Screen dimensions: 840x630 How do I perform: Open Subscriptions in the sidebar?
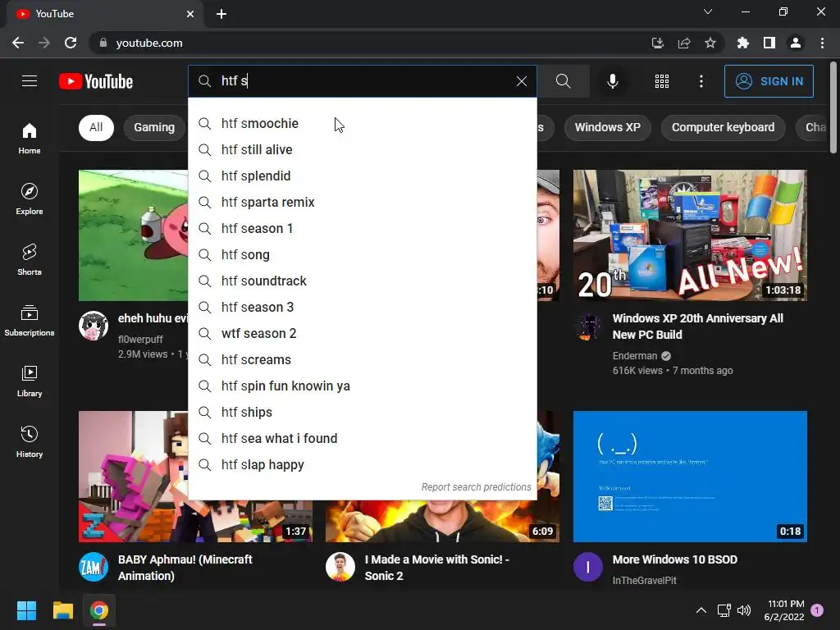30,321
